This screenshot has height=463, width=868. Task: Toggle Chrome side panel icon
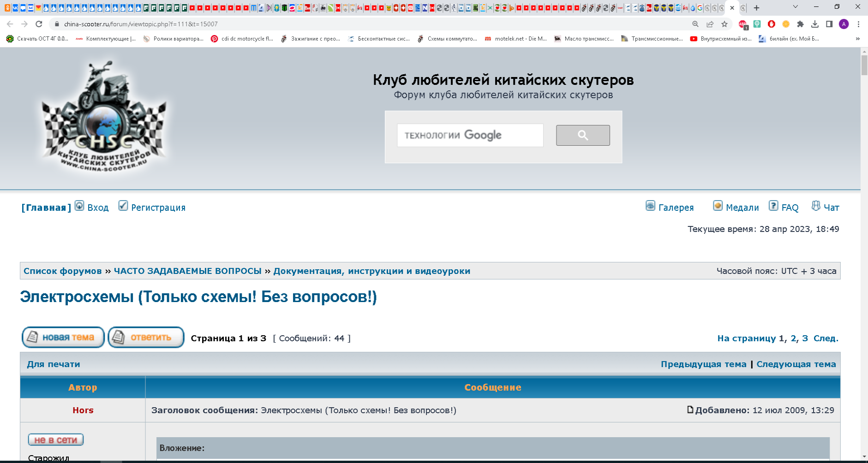coord(829,24)
